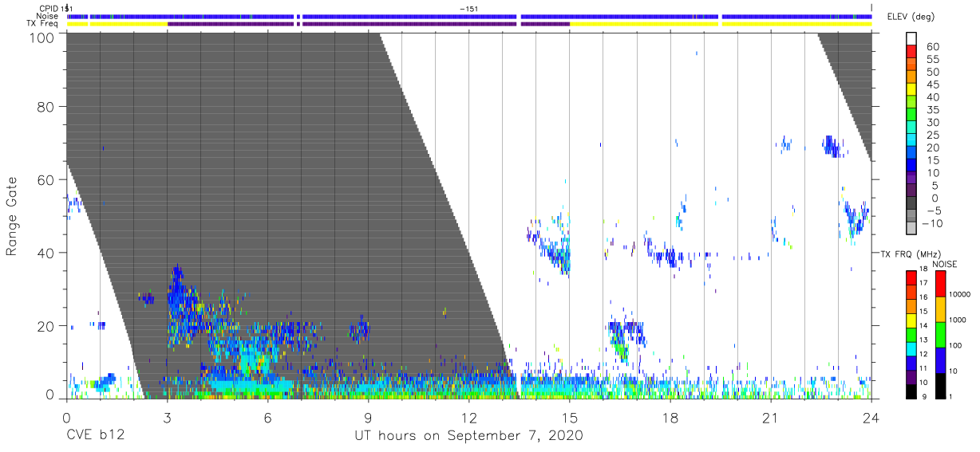Click the '40' range gate tick on the y-axis
Image resolution: width=980 pixels, height=452 pixels.
coord(45,253)
